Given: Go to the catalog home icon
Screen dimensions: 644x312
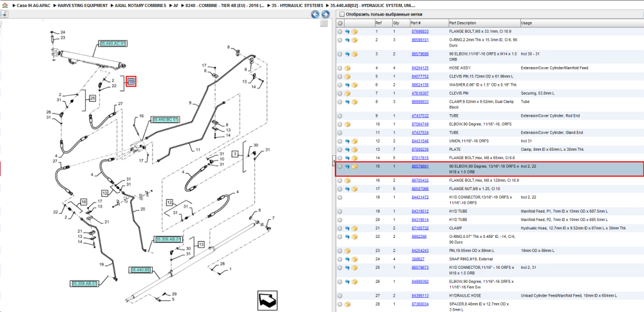Looking at the screenshot, I should 4,6.
